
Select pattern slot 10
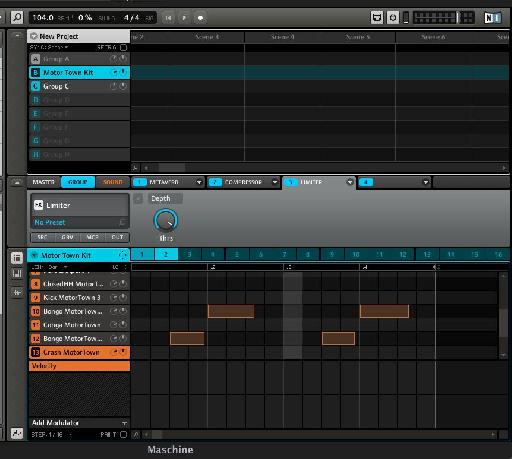(x=356, y=255)
